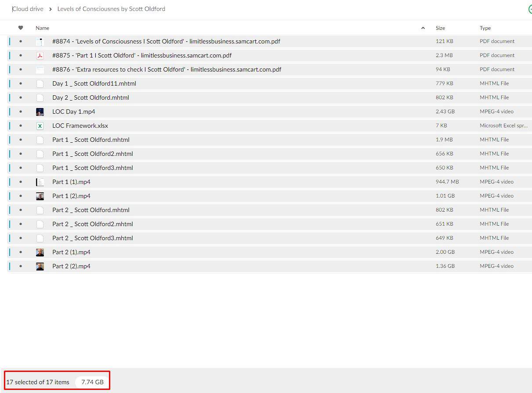Toggle favourite dot for LOC Framework.xlsx
Viewport: 532px width, 393px height.
click(21, 126)
